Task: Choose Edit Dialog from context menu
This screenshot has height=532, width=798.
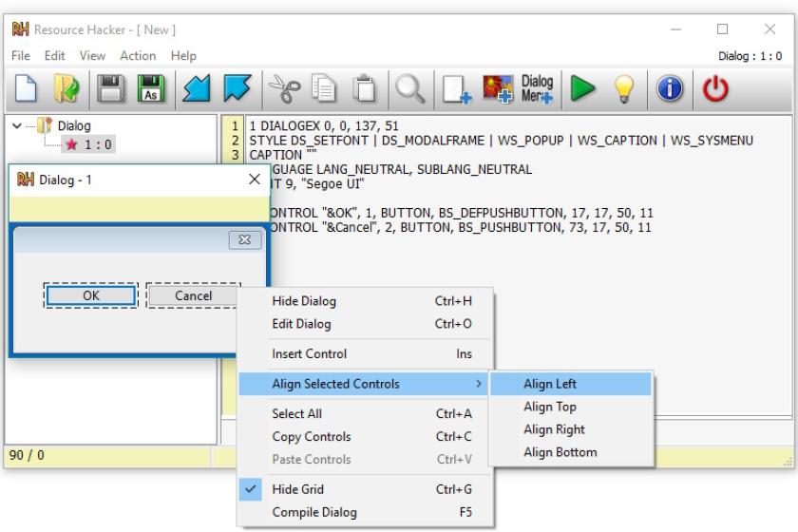Action: (365, 324)
